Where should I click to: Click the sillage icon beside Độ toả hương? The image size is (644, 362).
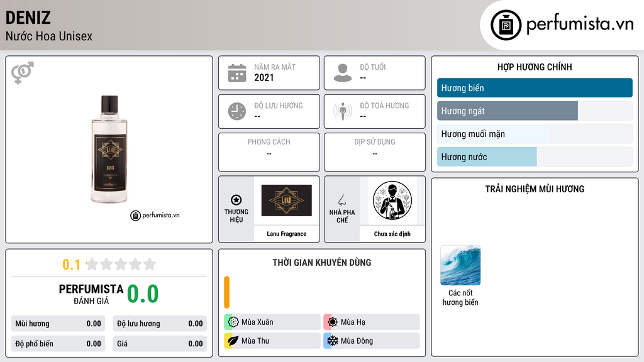343,111
